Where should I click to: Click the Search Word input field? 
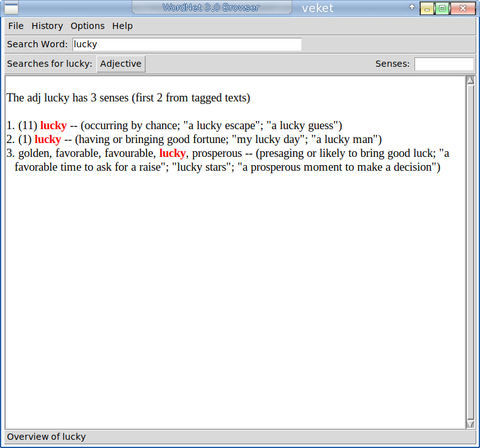(x=187, y=44)
